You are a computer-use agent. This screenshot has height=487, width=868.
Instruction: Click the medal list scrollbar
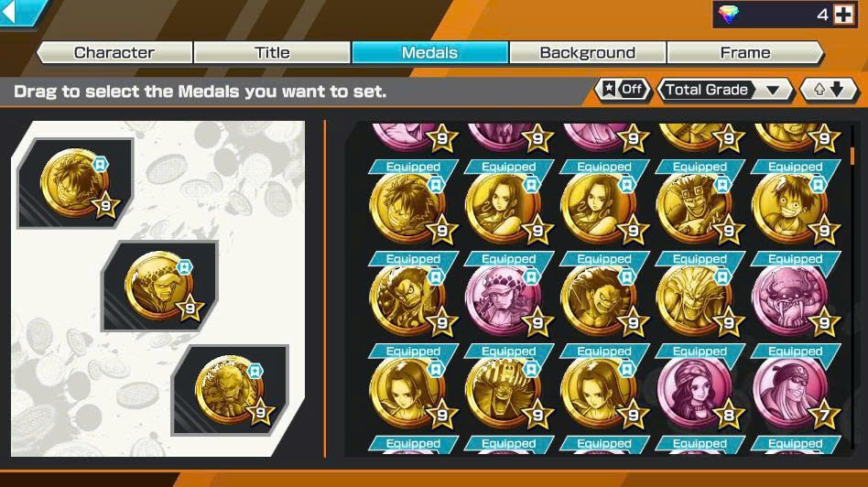852,156
